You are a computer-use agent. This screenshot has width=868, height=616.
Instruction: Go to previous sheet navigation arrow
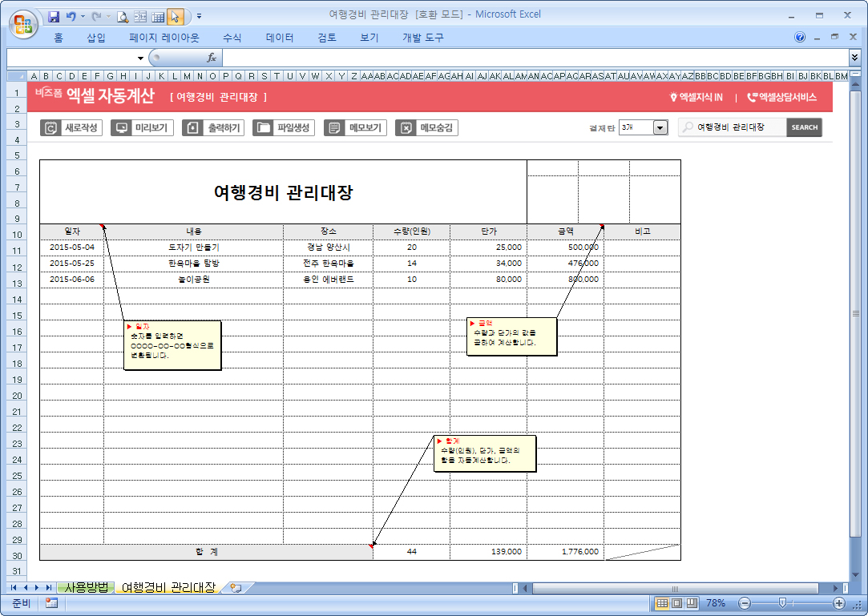pos(26,588)
